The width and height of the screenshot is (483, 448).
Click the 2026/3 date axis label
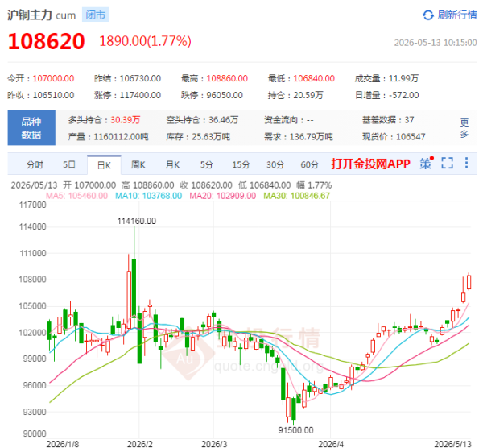[214, 444]
